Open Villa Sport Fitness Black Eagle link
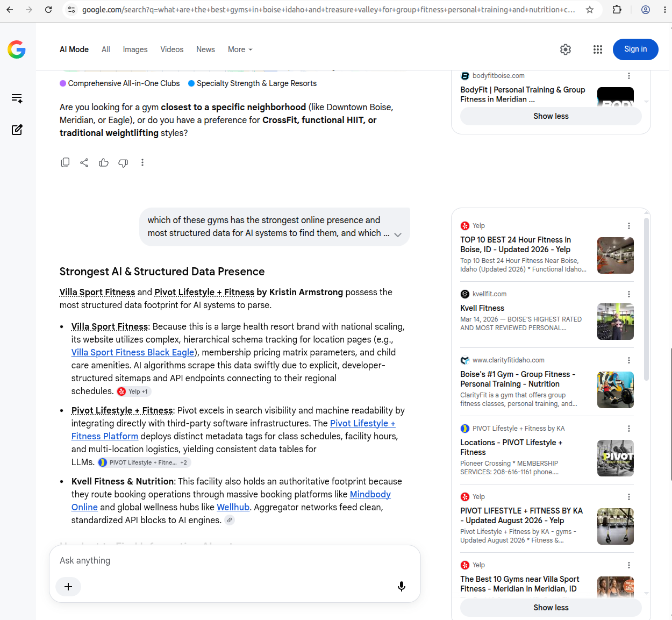Viewport: 672px width, 620px height. point(133,352)
